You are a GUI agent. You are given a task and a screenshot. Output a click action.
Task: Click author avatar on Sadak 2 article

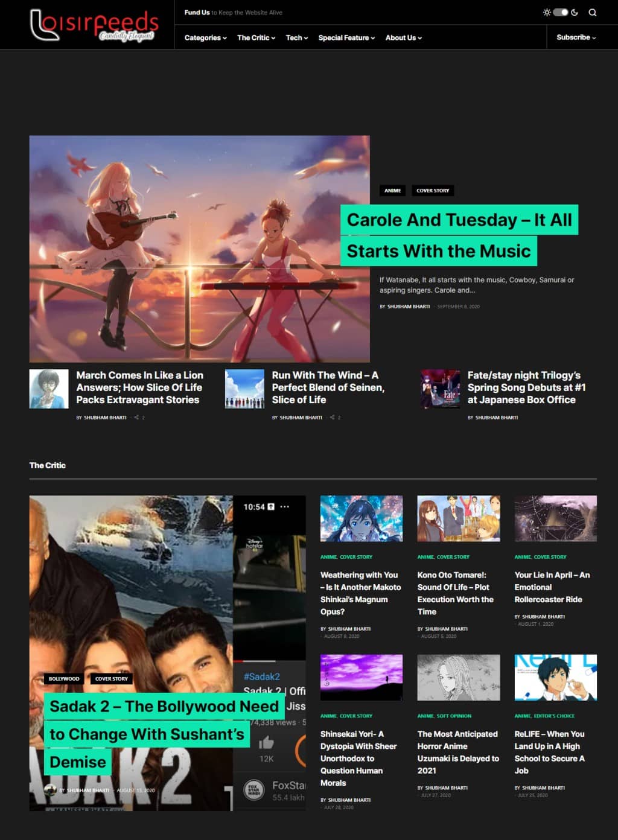point(50,790)
